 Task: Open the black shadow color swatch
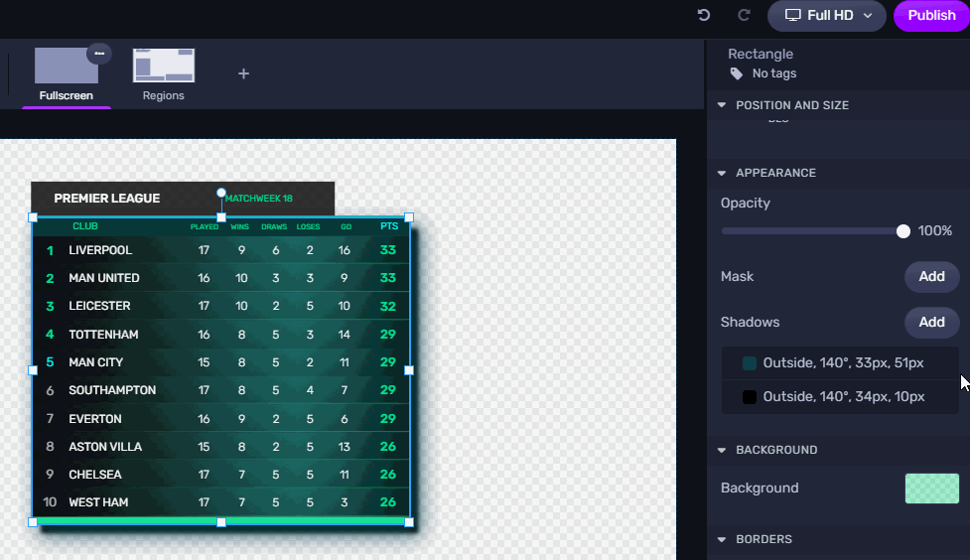(x=750, y=397)
